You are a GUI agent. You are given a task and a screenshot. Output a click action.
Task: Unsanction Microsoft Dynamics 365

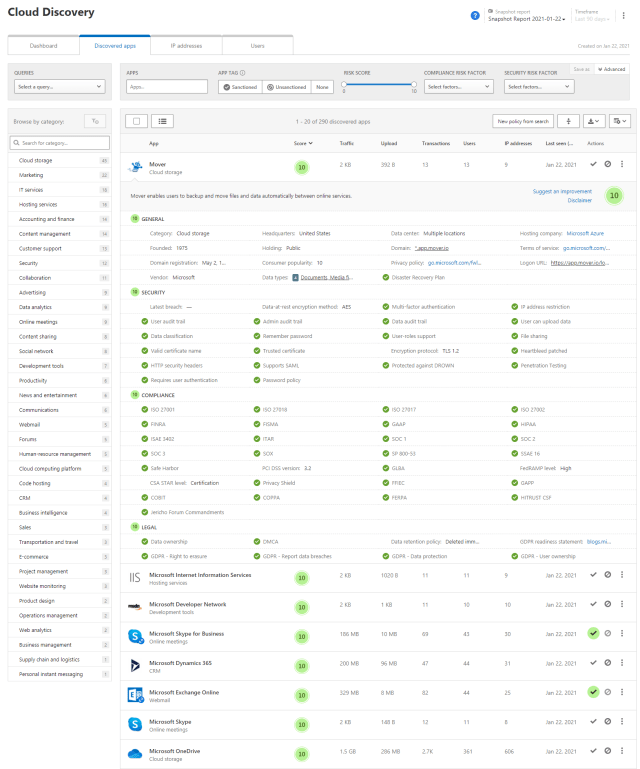[608, 663]
